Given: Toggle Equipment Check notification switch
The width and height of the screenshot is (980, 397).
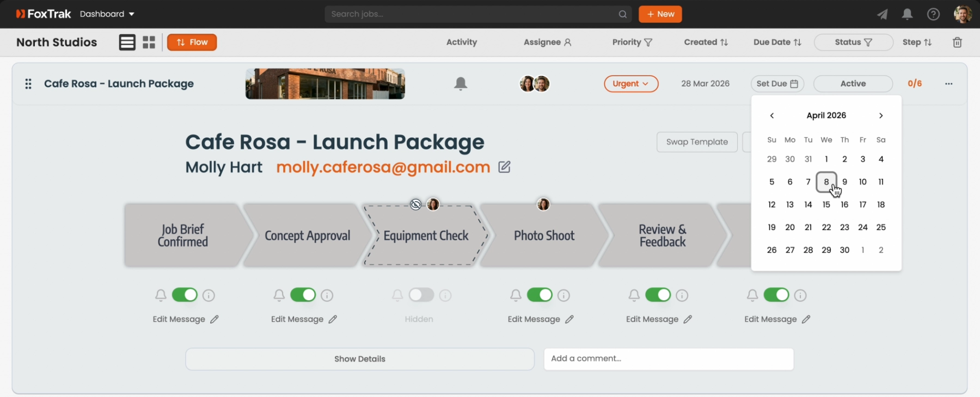Looking at the screenshot, I should tap(421, 295).
